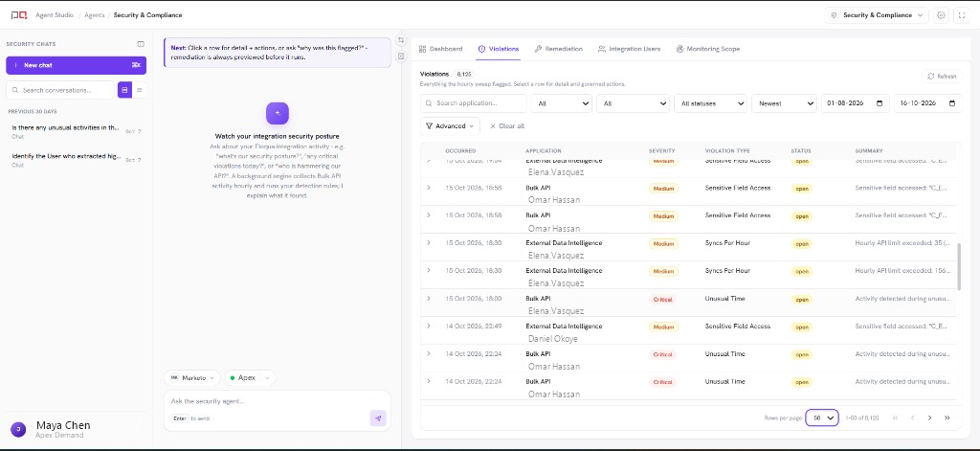Click the APPLICATION column header

[544, 150]
